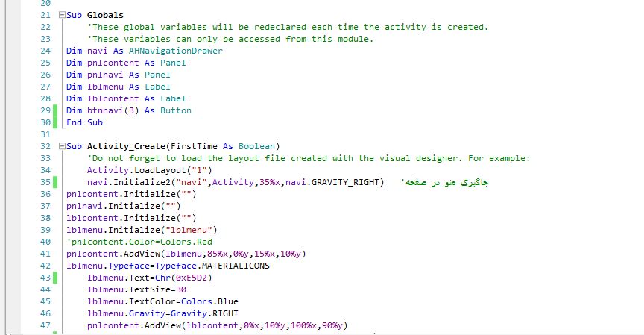Viewport: 644px width, 335px height.
Task: Click the green change marker on line 29
Action: click(55, 110)
